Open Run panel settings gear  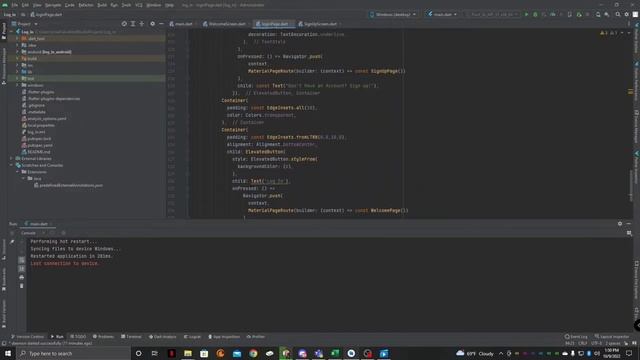pos(620,224)
